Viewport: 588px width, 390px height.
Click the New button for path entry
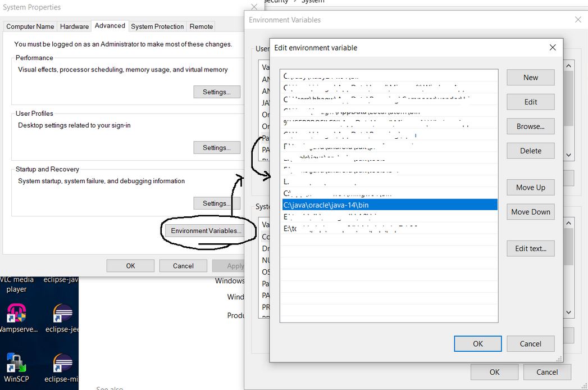click(530, 78)
